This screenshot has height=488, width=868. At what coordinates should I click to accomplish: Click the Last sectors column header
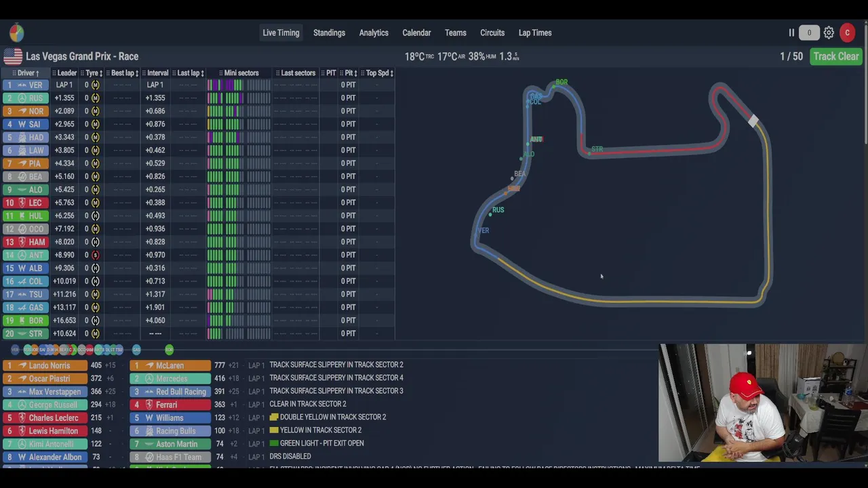[x=296, y=73]
